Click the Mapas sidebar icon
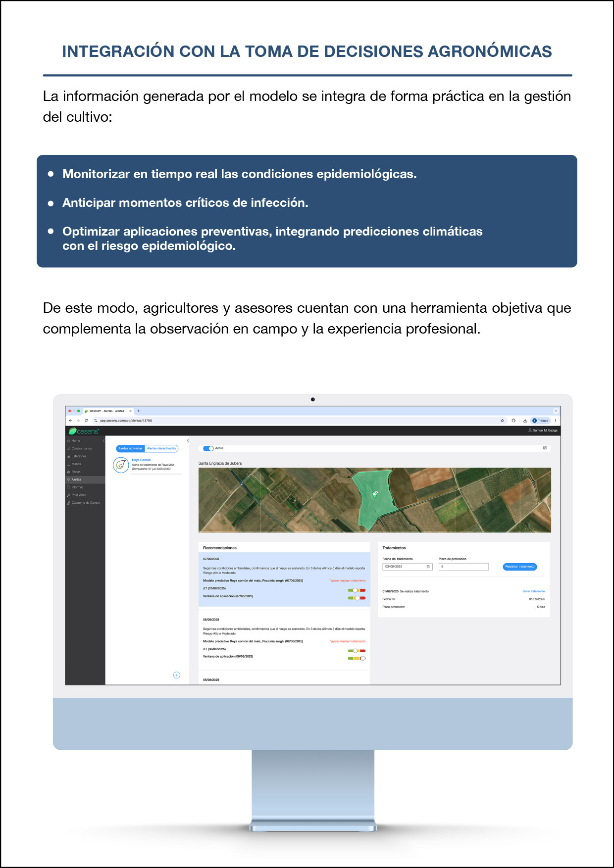Viewport: 614px width, 868px height. coord(69,464)
